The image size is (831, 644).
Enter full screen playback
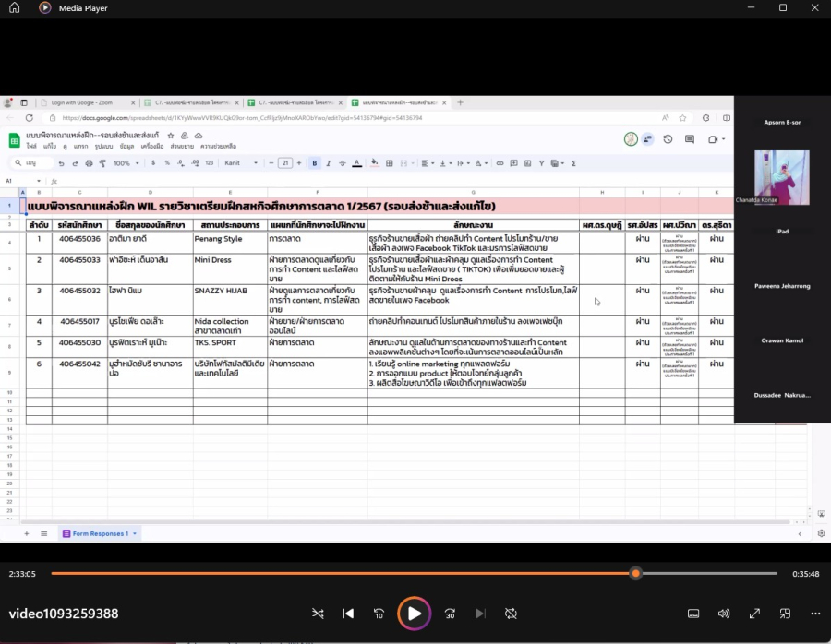pos(754,614)
